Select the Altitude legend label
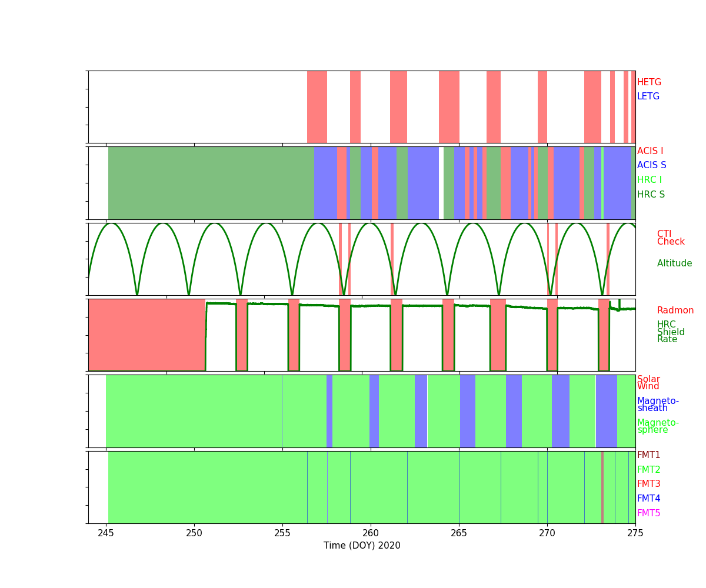Viewport: 706px width, 588px height. [x=674, y=263]
